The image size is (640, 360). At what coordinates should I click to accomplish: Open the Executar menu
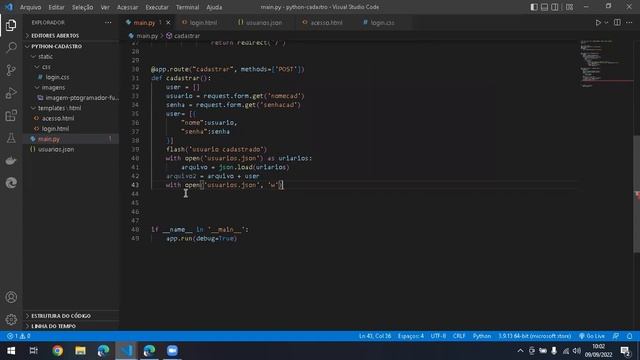coord(157,7)
